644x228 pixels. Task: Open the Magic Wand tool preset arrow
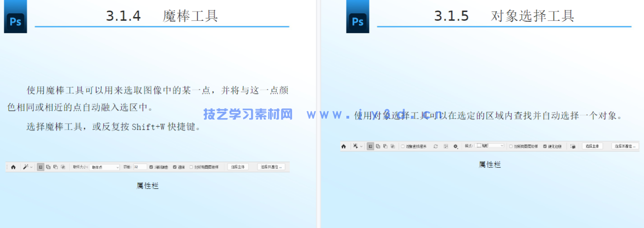(x=31, y=167)
